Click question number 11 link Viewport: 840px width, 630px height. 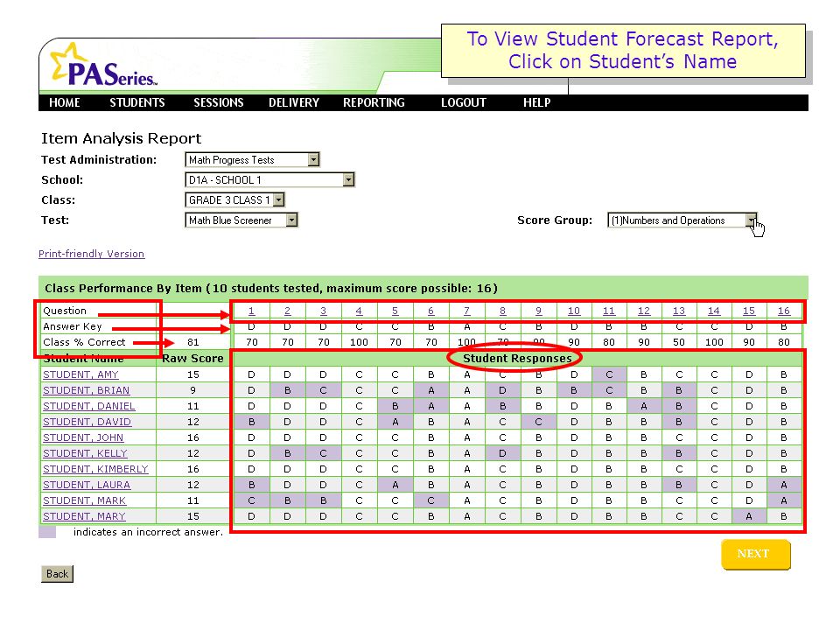609,311
